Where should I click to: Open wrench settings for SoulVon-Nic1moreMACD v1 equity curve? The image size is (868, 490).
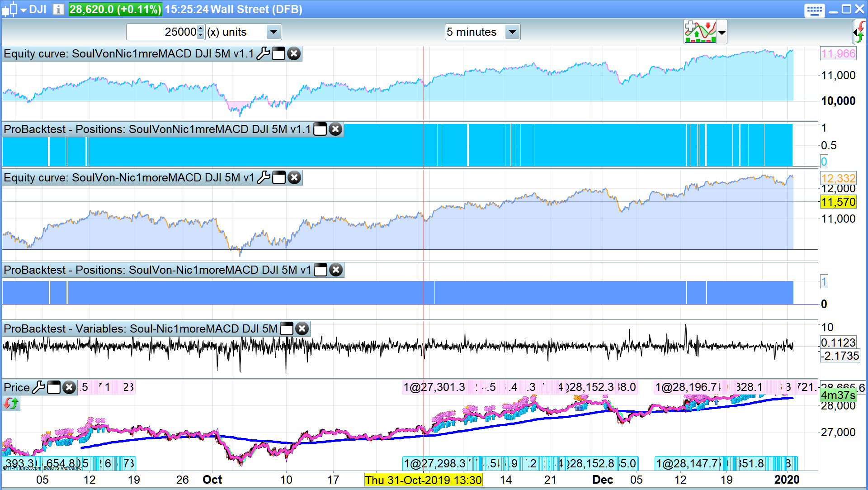coord(264,178)
